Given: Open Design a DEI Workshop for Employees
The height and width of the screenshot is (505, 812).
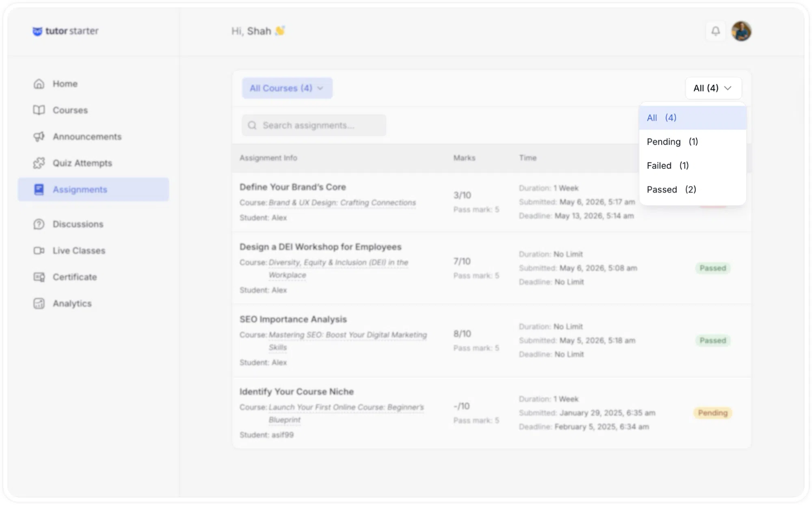Looking at the screenshot, I should coord(320,247).
